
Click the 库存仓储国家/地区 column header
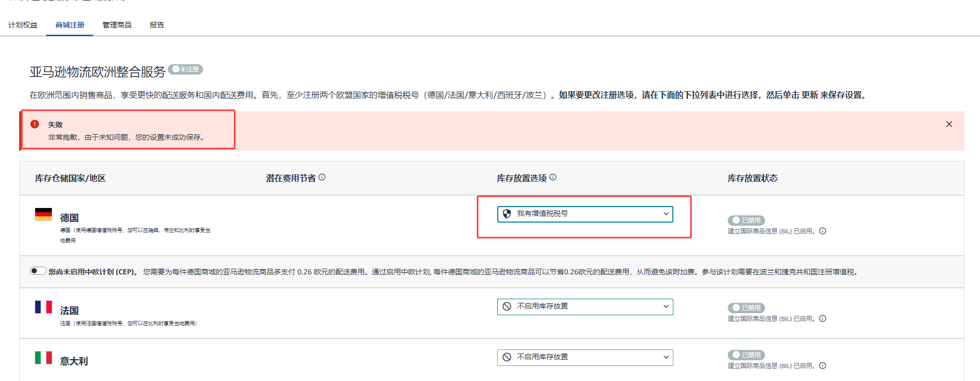coord(70,178)
